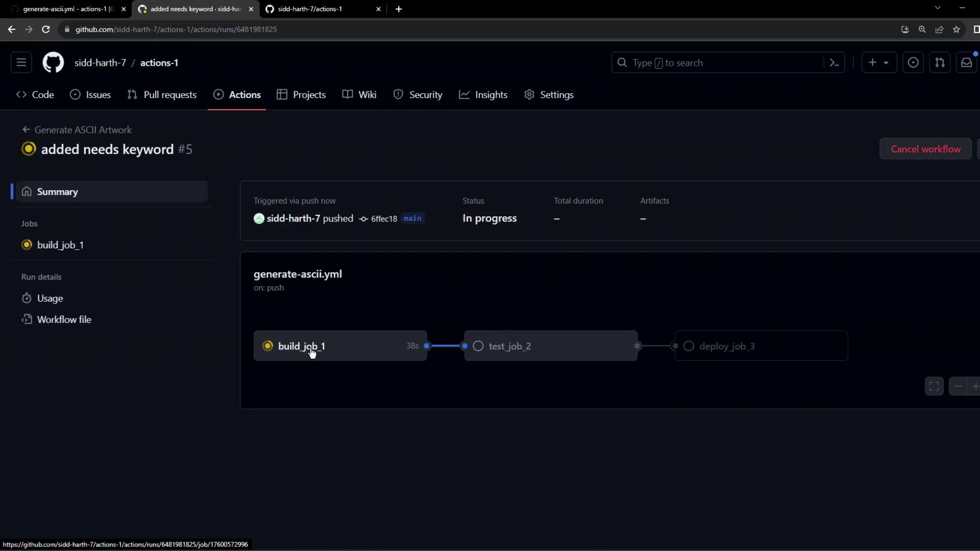
Task: Zoom out workflow graph with minus button
Action: point(958,386)
